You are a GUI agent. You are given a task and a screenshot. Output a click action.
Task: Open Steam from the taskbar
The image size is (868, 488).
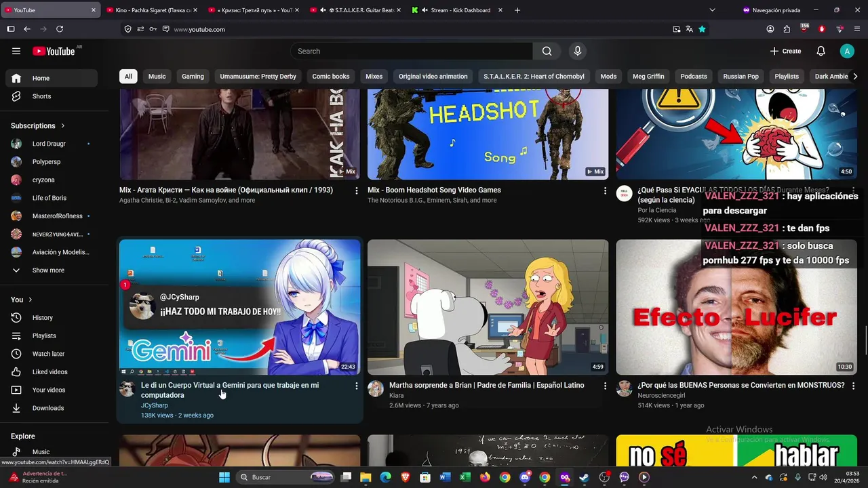pyautogui.click(x=584, y=477)
